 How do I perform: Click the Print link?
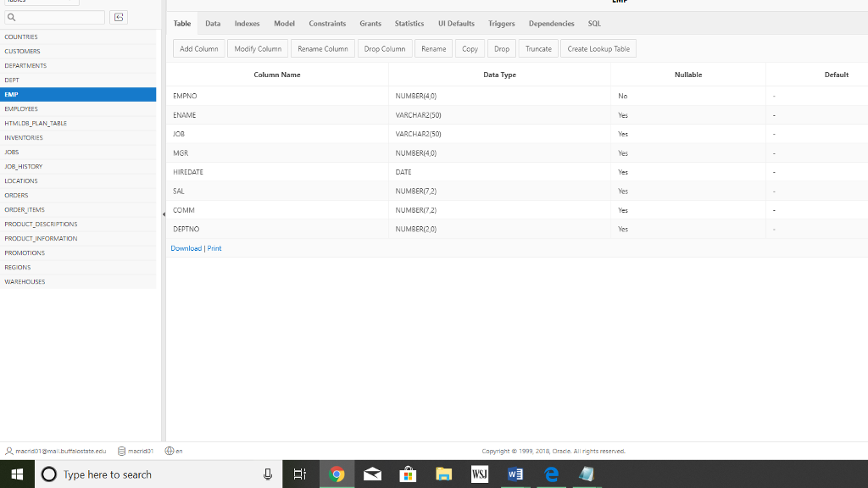click(214, 247)
